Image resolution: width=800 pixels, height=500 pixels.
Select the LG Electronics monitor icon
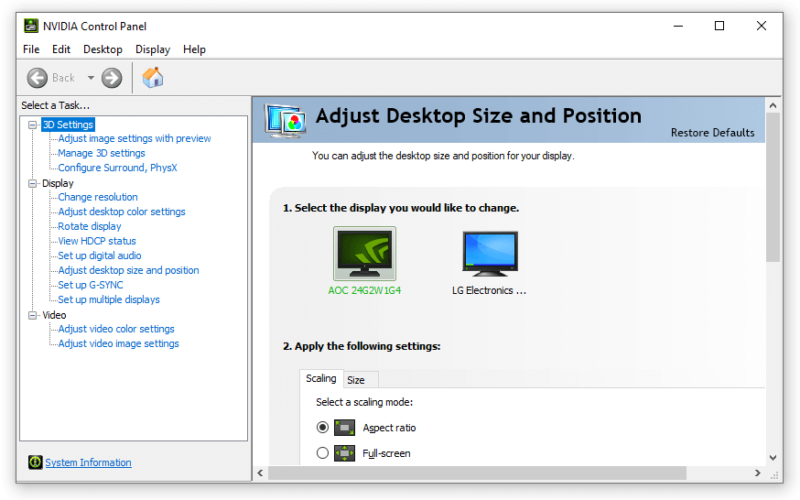click(x=490, y=254)
